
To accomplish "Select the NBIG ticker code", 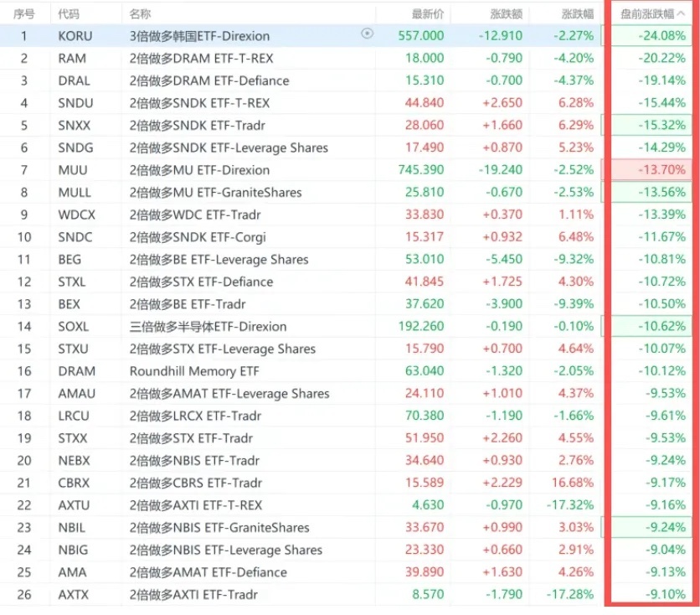I will click(73, 550).
